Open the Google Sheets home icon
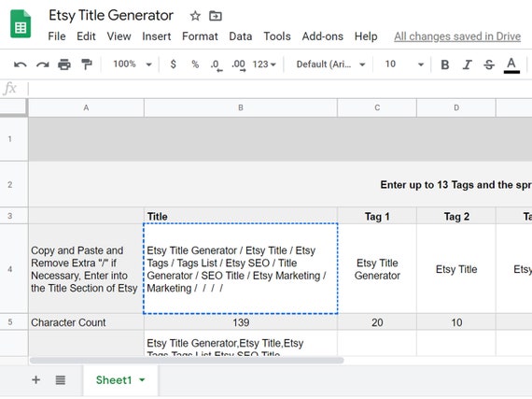Viewport: 532px width, 399px height. [x=21, y=23]
